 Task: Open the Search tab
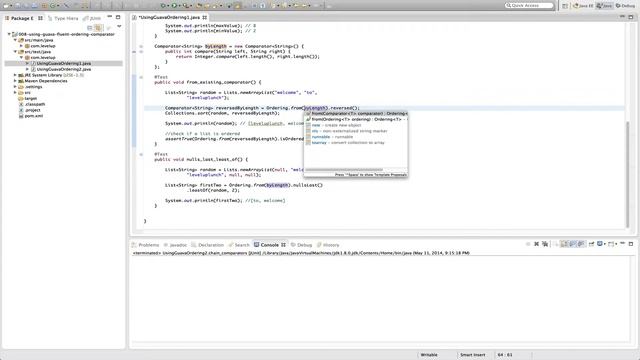pyautogui.click(x=239, y=245)
